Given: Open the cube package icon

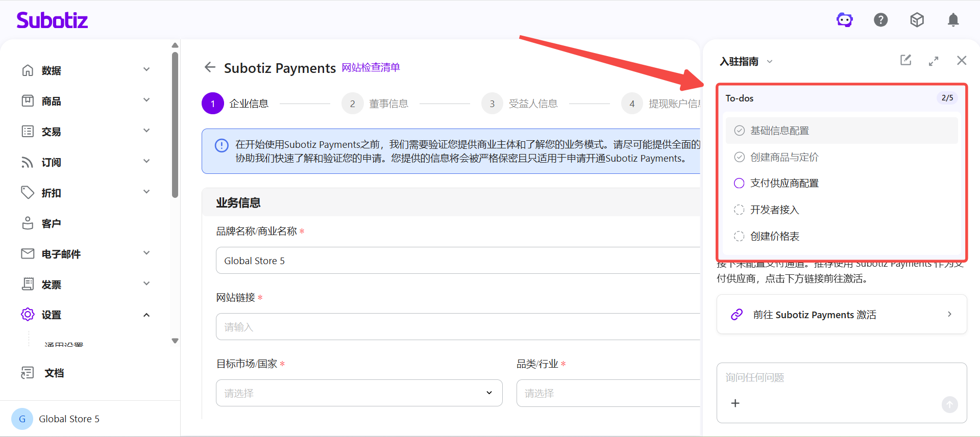Looking at the screenshot, I should pyautogui.click(x=917, y=20).
